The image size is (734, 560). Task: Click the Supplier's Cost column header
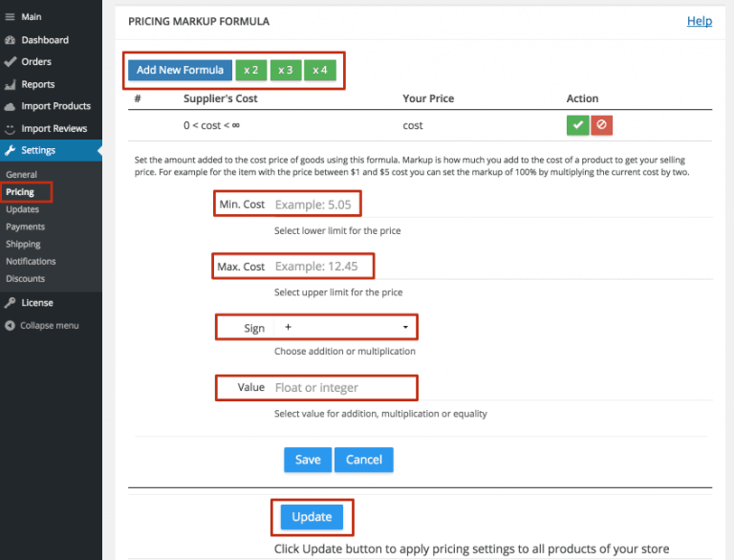point(221,98)
